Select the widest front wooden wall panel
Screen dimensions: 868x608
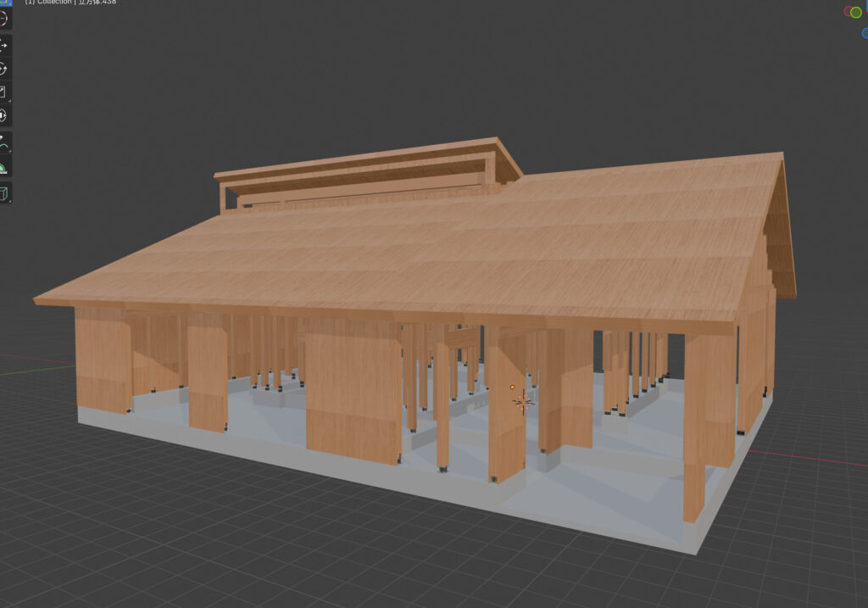pyautogui.click(x=352, y=394)
